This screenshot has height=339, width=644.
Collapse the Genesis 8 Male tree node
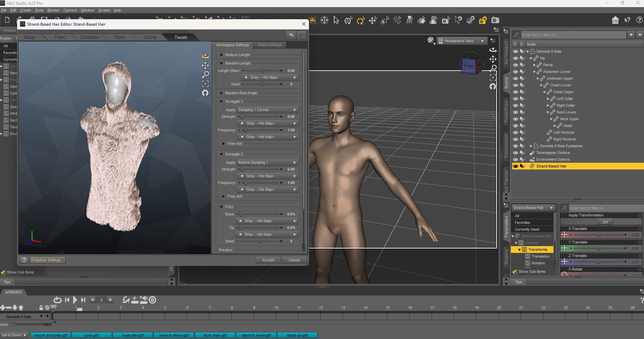click(x=527, y=52)
